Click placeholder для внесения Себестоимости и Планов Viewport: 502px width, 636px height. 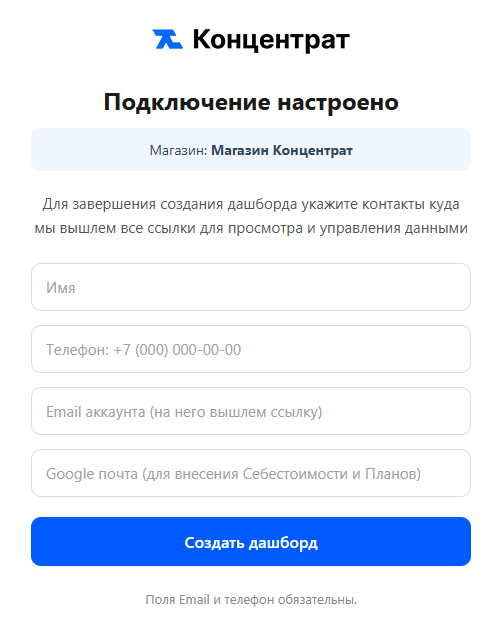(281, 474)
